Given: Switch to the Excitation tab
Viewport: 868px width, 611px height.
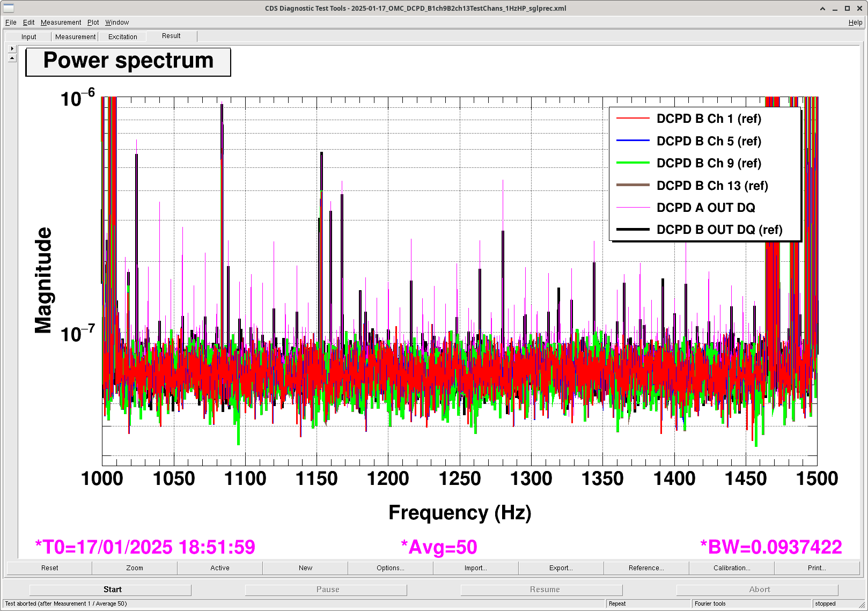Looking at the screenshot, I should (123, 37).
